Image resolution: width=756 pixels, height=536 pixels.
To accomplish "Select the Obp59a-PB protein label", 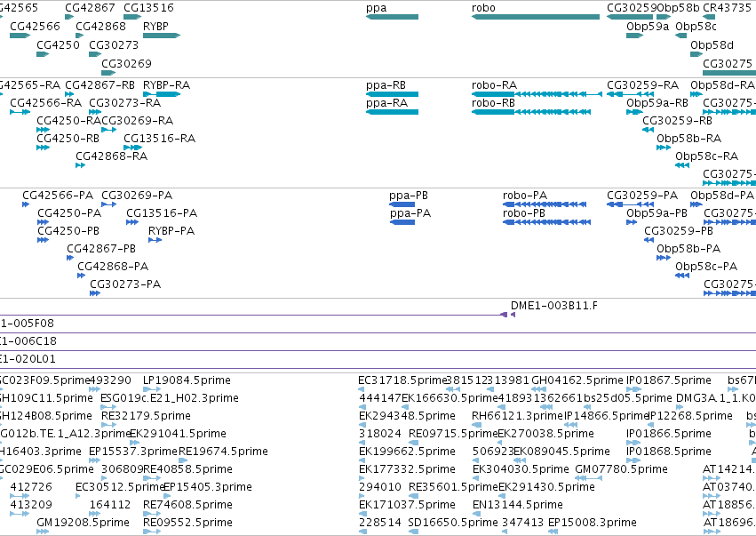I will 657,213.
